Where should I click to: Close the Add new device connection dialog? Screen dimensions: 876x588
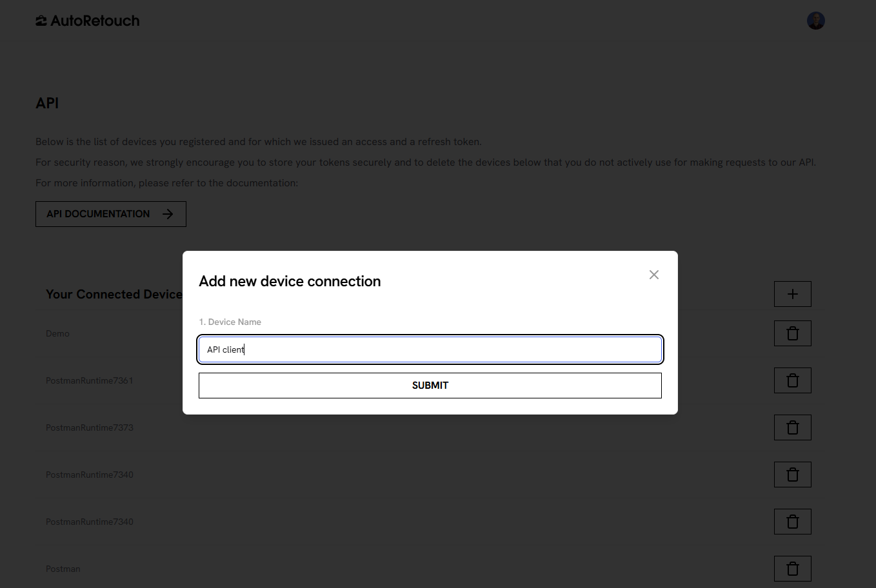[x=654, y=275]
